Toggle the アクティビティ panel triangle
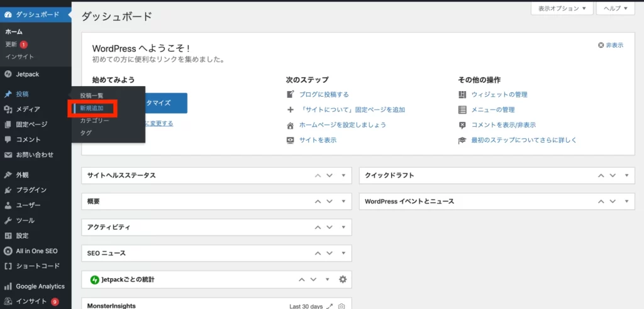This screenshot has height=309, width=644. (x=343, y=227)
